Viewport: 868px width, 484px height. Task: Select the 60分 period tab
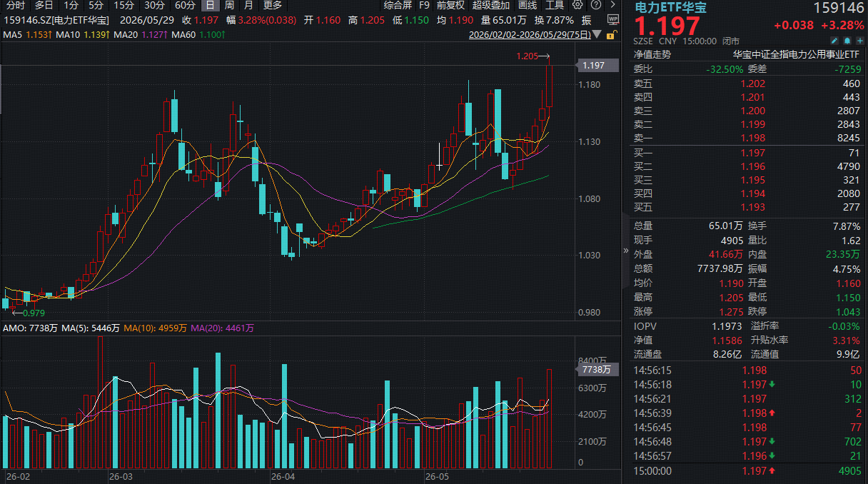(185, 5)
